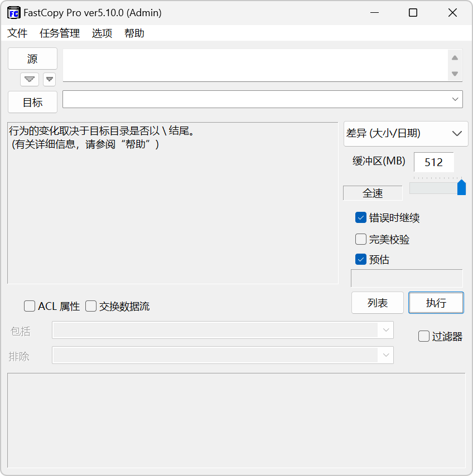Enable the 过滤器 checkbox
Image resolution: width=473 pixels, height=476 pixels.
click(423, 336)
